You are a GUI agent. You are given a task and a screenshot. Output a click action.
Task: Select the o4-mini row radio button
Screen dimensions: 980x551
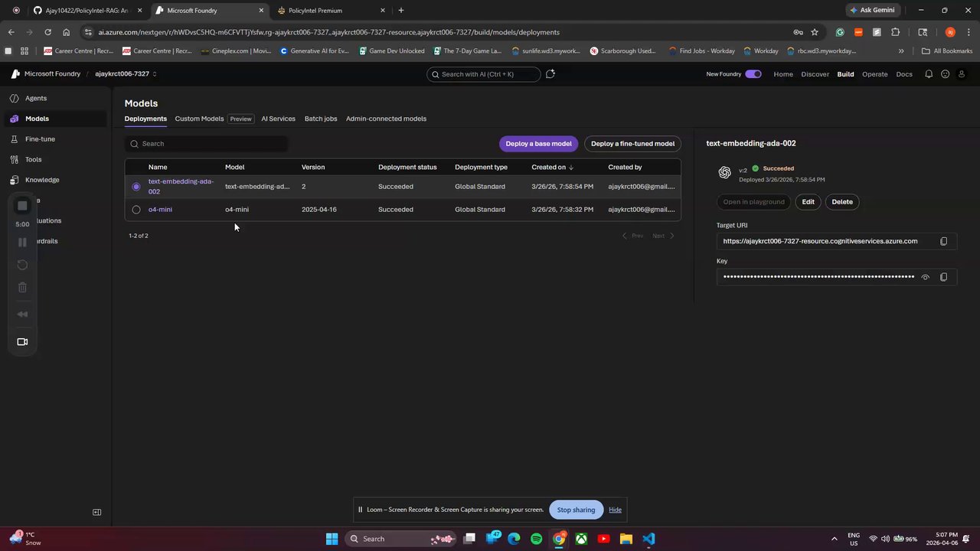click(136, 210)
